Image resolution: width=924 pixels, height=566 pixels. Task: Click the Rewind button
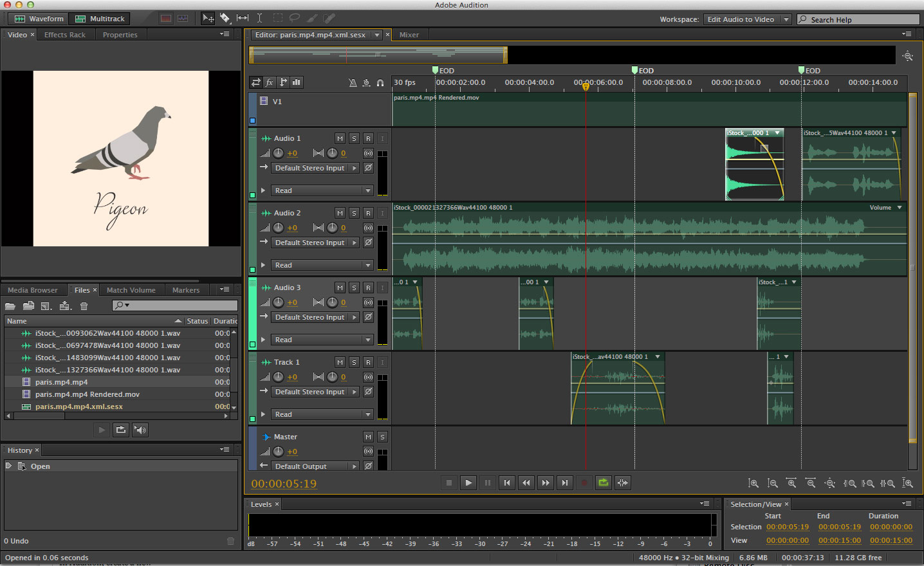click(526, 482)
